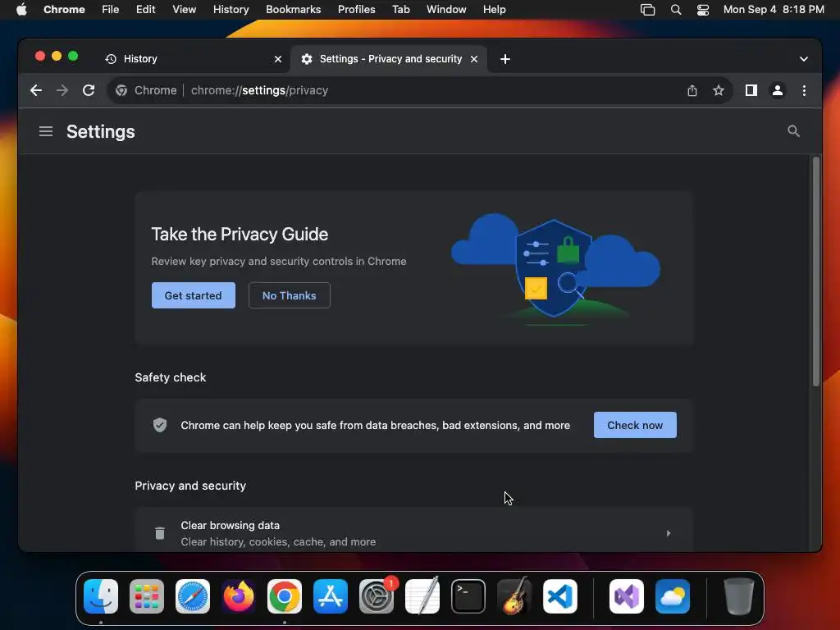
Task: Open the Tab menu
Action: coord(400,10)
